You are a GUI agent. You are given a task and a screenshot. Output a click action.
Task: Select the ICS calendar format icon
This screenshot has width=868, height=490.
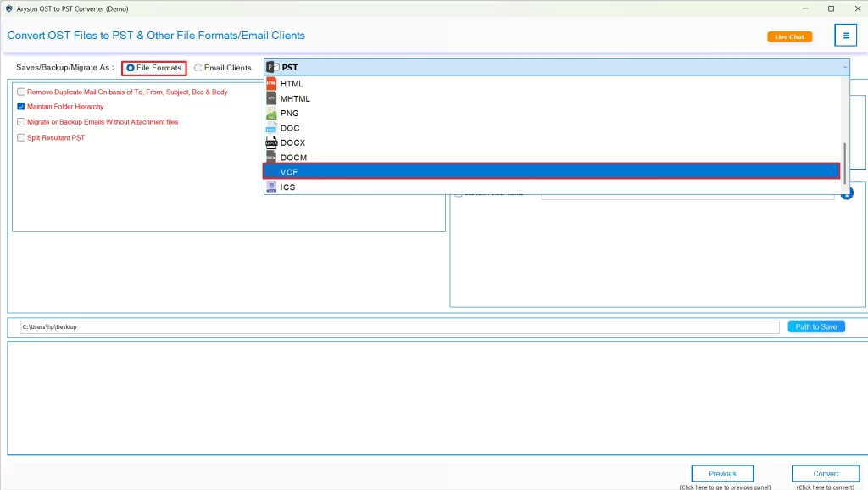click(273, 187)
